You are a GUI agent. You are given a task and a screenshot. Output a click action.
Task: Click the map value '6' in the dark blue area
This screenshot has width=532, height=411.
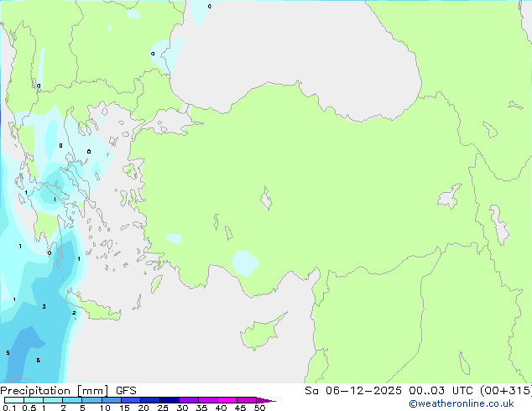pos(38,360)
